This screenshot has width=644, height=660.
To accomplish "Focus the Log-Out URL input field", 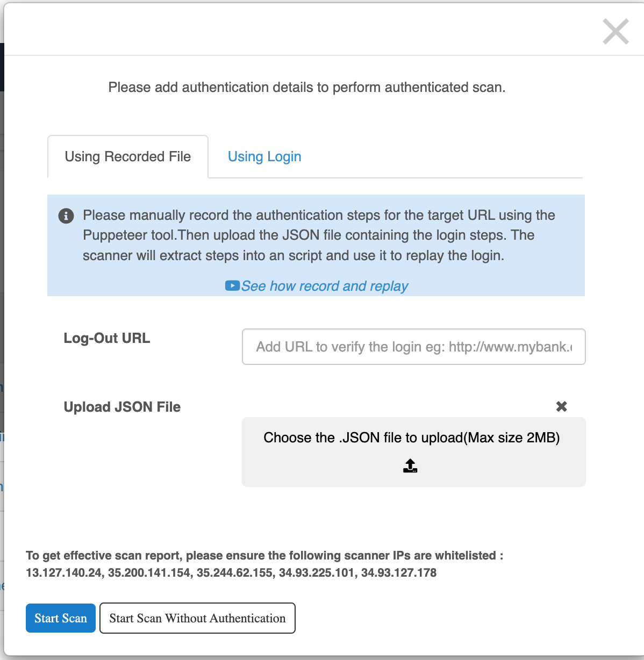I will [413, 347].
